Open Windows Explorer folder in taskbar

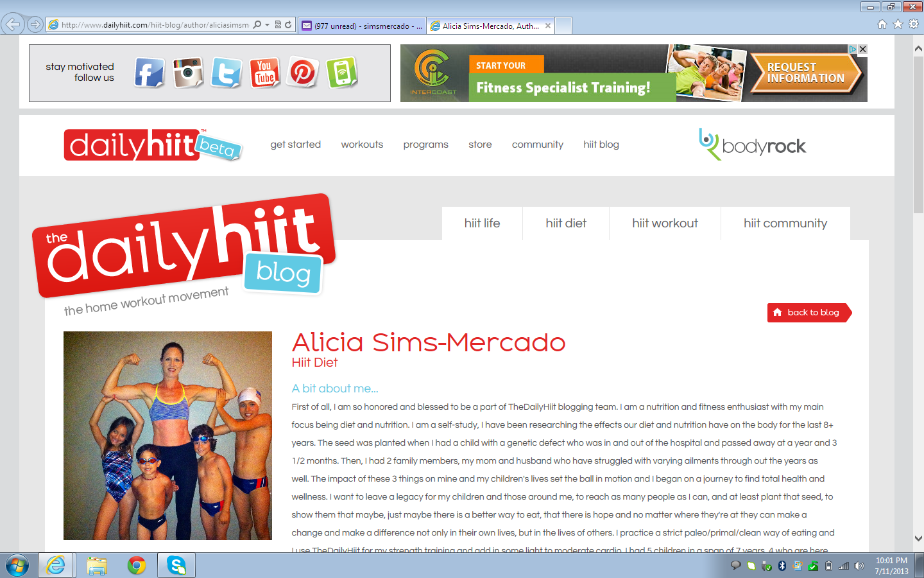coord(97,566)
